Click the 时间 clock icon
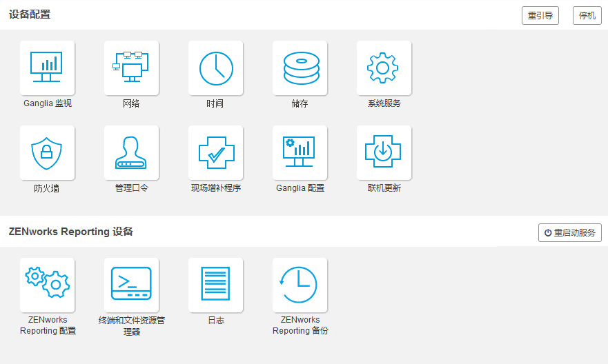Viewport: 608px width, 364px height. coord(215,68)
